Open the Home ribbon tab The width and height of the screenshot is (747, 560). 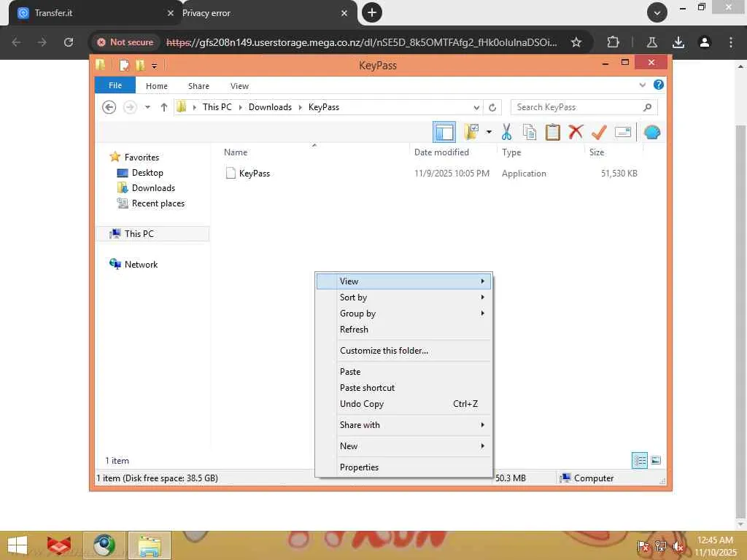[157, 86]
